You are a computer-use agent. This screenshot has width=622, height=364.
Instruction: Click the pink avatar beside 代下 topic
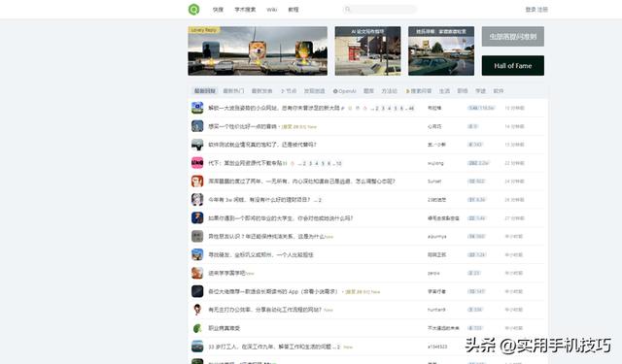[197, 163]
